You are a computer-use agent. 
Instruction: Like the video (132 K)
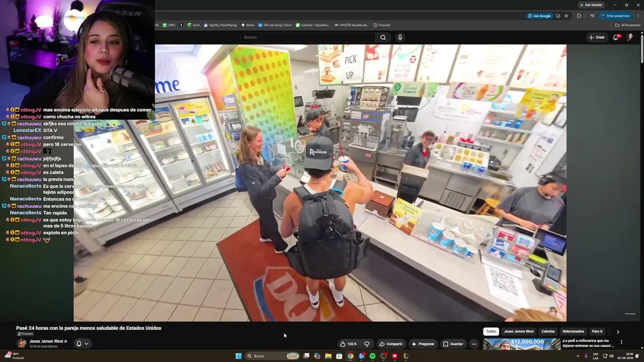tap(348, 344)
